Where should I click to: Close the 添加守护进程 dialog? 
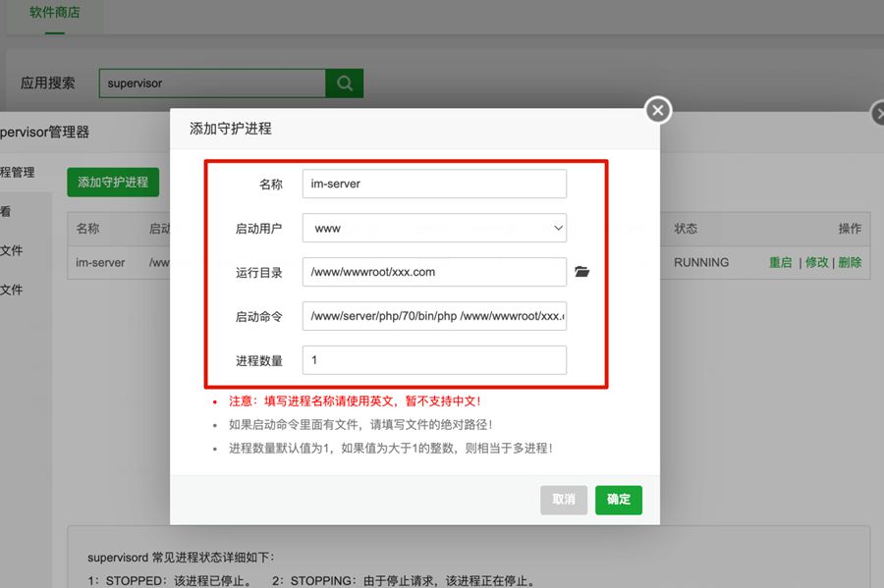coord(658,110)
